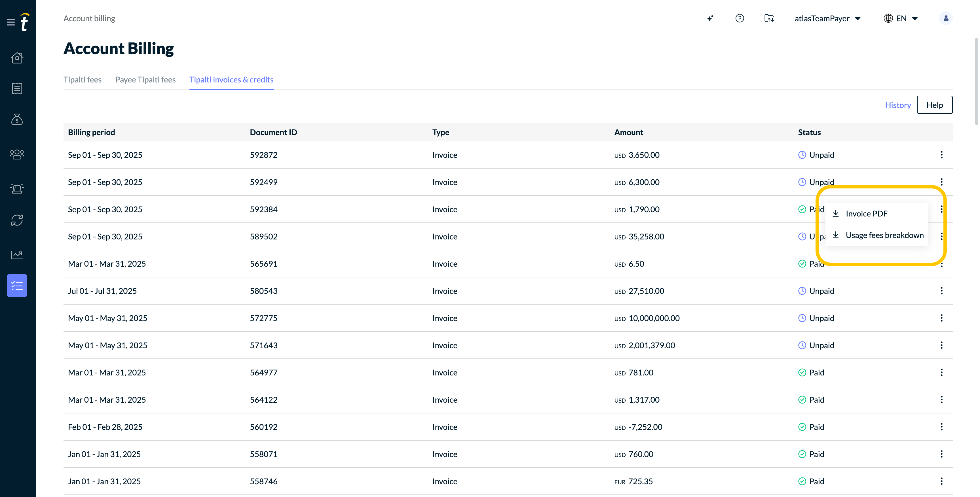Open actions menu for document 572775

click(941, 318)
